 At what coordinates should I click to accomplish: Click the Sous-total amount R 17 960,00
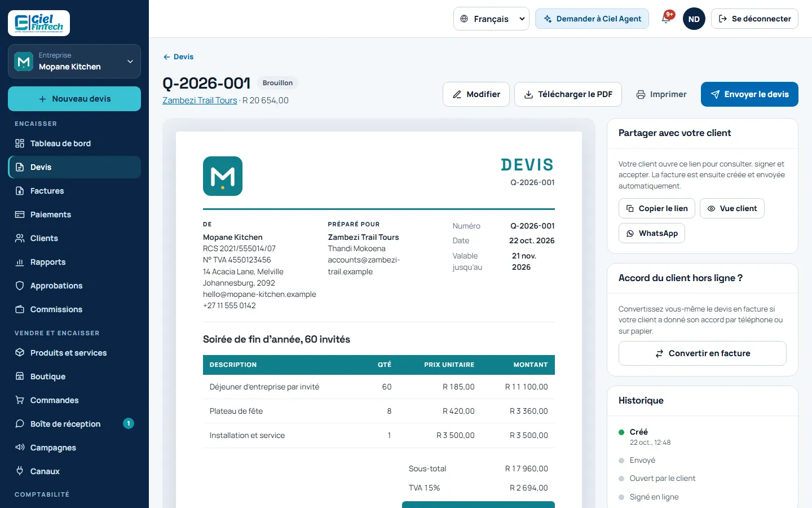(x=527, y=468)
